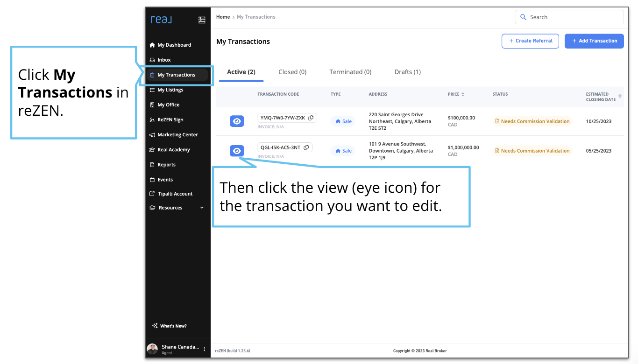
Task: Click the Create Referral button
Action: 530,41
